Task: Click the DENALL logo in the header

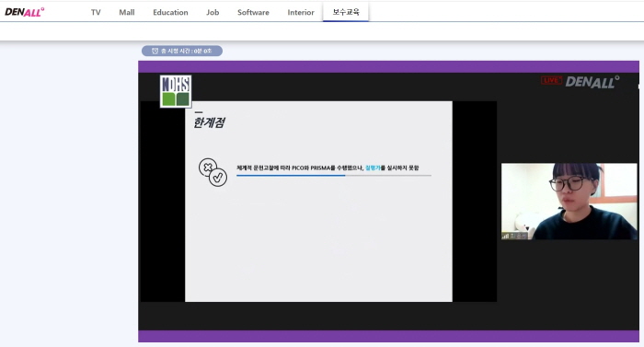Action: coord(24,12)
